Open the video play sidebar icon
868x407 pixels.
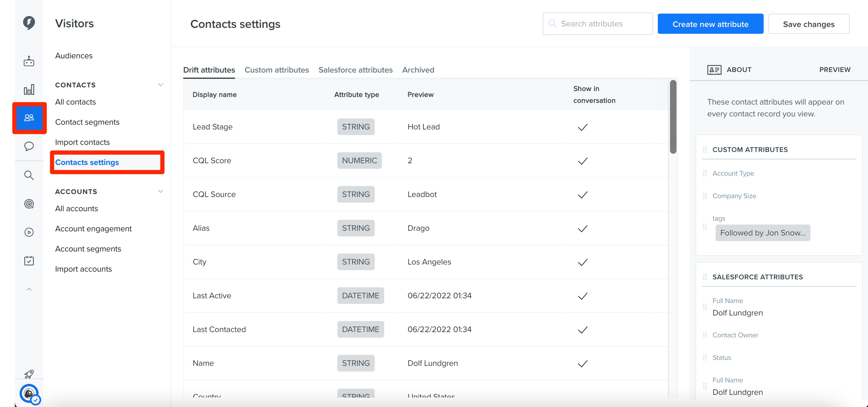(29, 232)
